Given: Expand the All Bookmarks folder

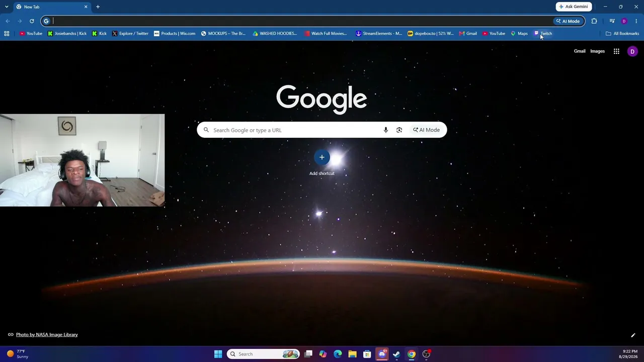Looking at the screenshot, I should point(622,34).
